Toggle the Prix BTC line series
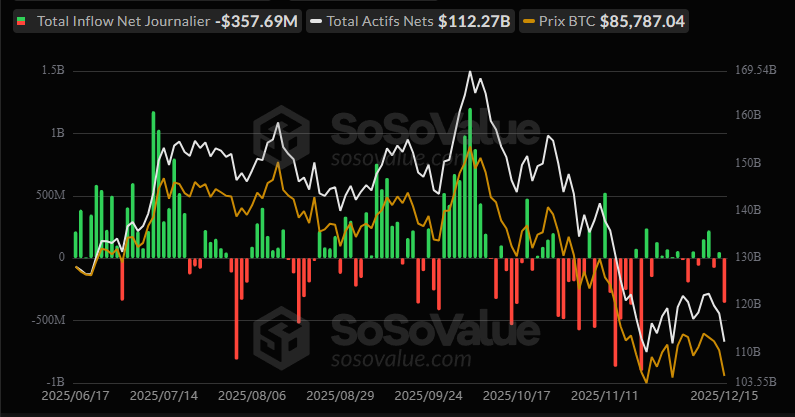 (x=604, y=21)
